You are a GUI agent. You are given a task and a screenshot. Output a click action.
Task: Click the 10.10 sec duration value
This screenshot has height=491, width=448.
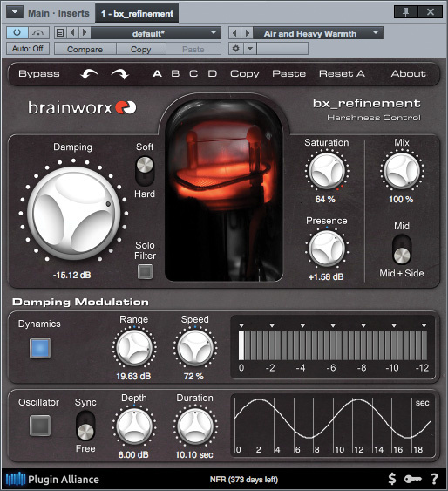[194, 454]
